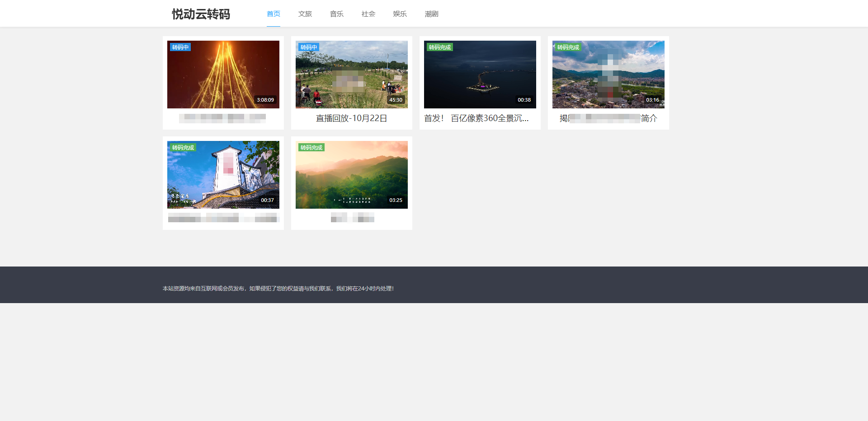
Task: Click 转码完成 badge on night sea video
Action: (439, 47)
